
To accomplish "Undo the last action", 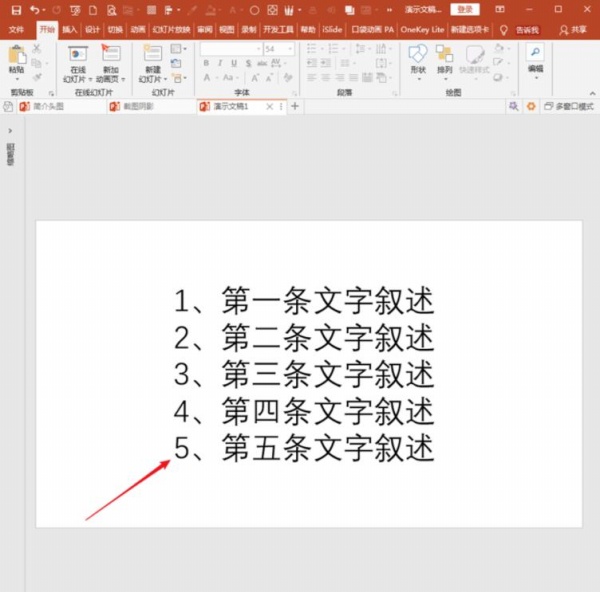I will 35,10.
